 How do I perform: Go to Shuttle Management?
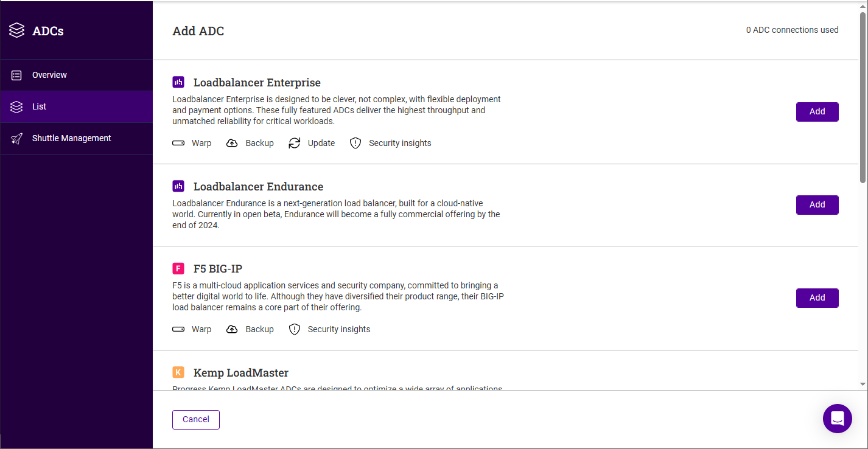point(77,139)
